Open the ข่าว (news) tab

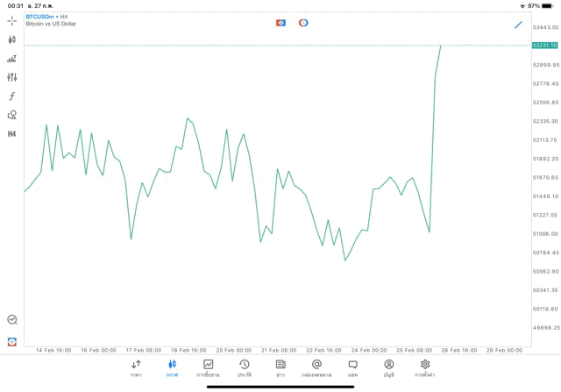pyautogui.click(x=280, y=368)
